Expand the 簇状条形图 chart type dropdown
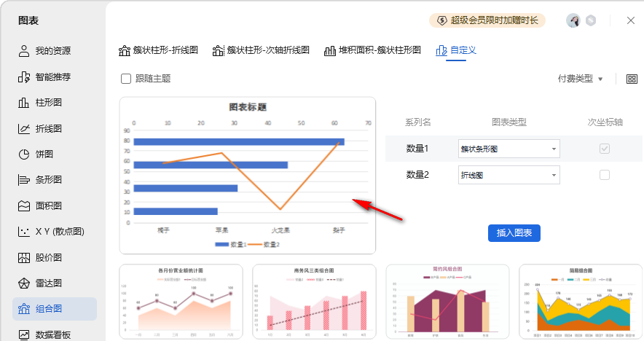Viewport: 644px width, 341px height. pos(508,149)
